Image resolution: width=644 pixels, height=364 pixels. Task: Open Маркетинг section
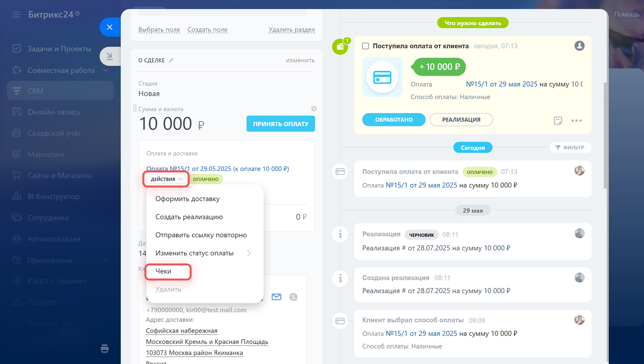(46, 154)
